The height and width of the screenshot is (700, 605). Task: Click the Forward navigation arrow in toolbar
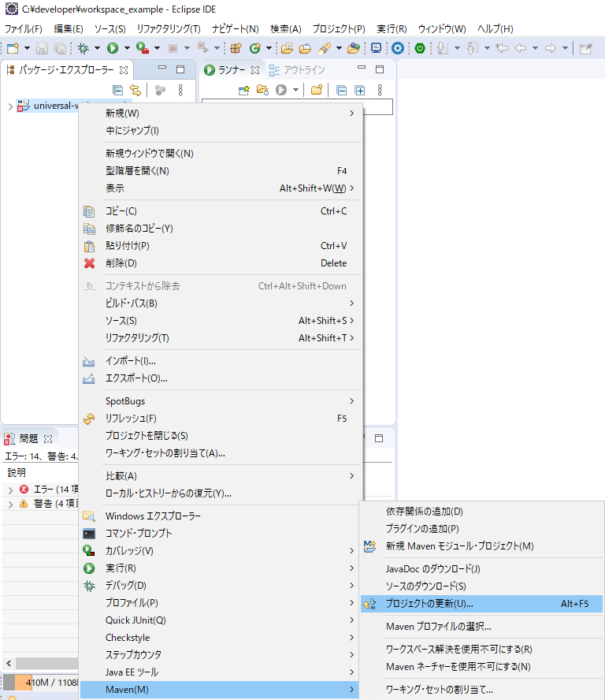tap(551, 48)
